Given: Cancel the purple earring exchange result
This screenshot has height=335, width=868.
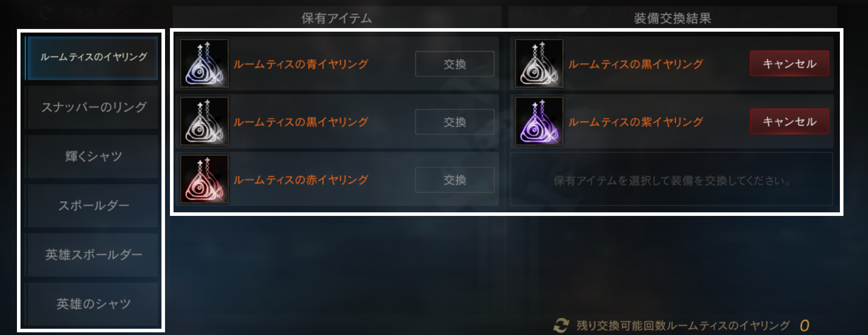Looking at the screenshot, I should pos(789,121).
